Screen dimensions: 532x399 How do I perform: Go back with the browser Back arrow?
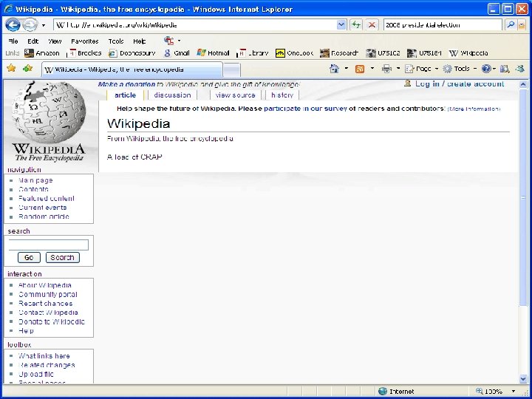coord(13,25)
